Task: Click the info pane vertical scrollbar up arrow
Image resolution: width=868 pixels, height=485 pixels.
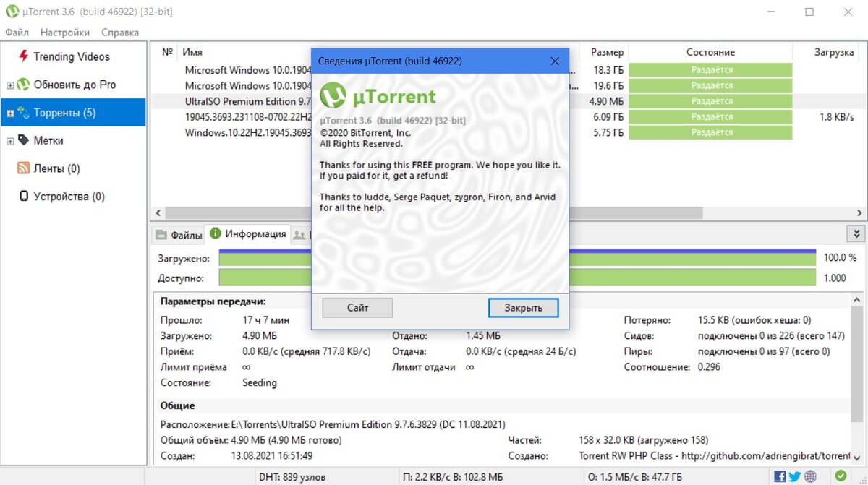Action: [x=857, y=299]
